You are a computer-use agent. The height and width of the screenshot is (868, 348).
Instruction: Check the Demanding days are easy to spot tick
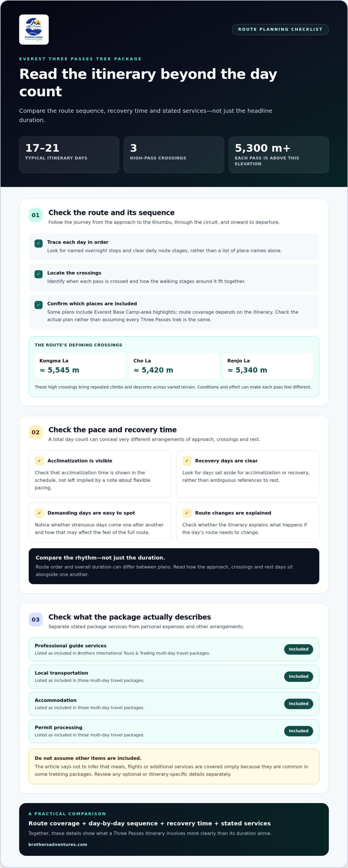(x=39, y=513)
